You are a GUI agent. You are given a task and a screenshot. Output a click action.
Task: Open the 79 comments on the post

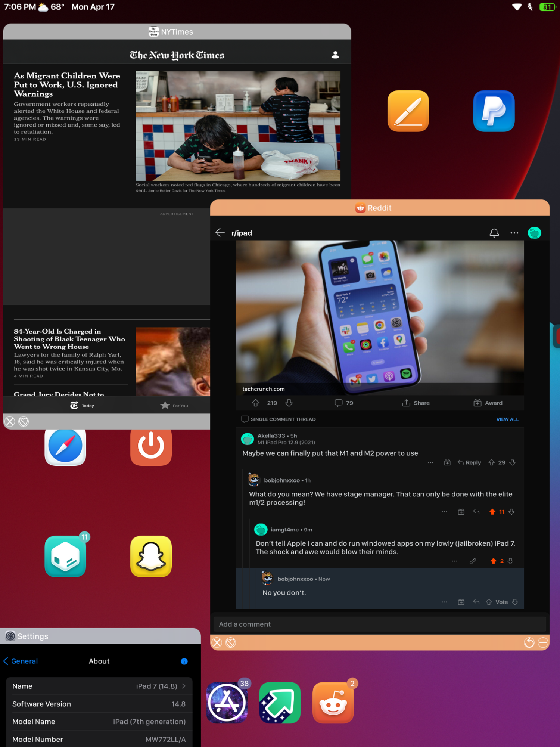pos(344,403)
